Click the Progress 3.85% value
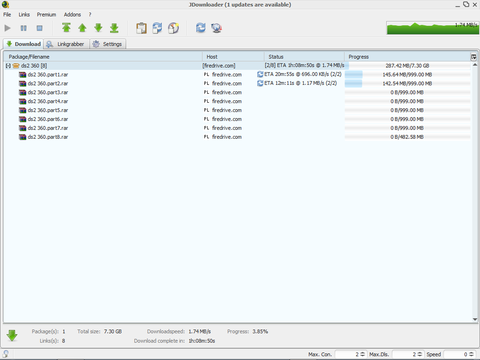Viewport: 480px width, 360px height. [x=260, y=331]
